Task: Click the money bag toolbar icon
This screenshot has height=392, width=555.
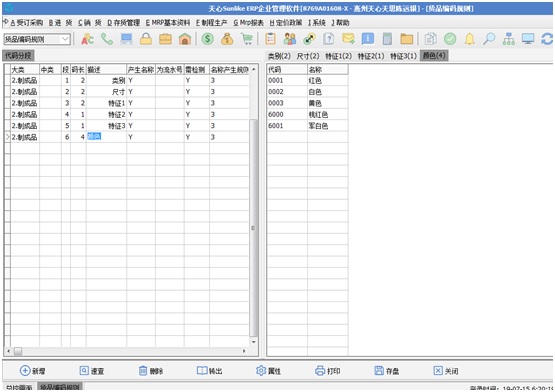Action: click(227, 39)
